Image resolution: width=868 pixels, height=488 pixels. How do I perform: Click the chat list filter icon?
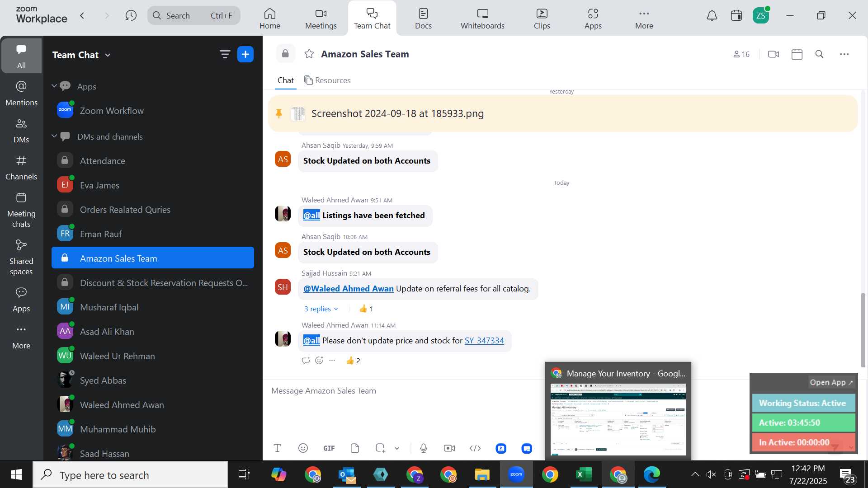pos(225,55)
